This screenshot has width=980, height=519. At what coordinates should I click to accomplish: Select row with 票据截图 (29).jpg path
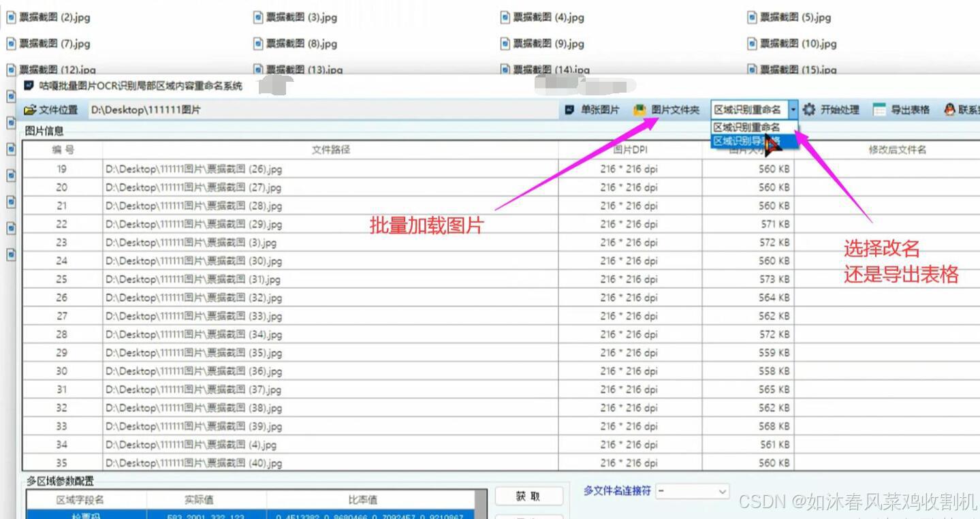click(x=501, y=224)
